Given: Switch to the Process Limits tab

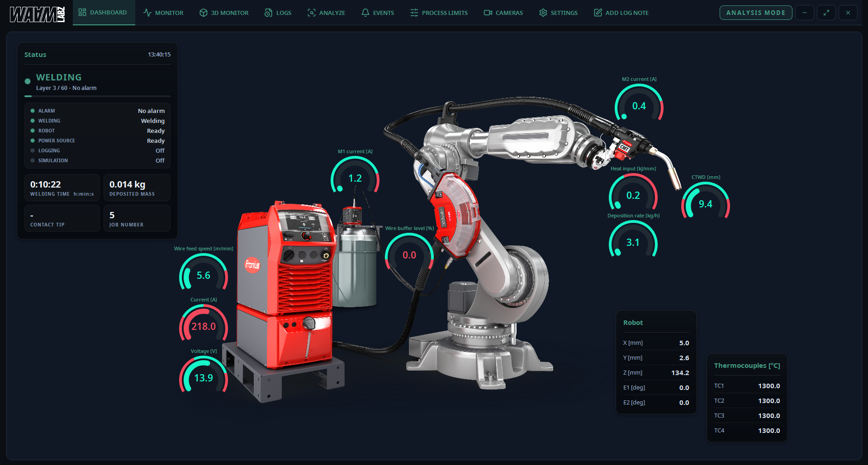Looking at the screenshot, I should 439,13.
